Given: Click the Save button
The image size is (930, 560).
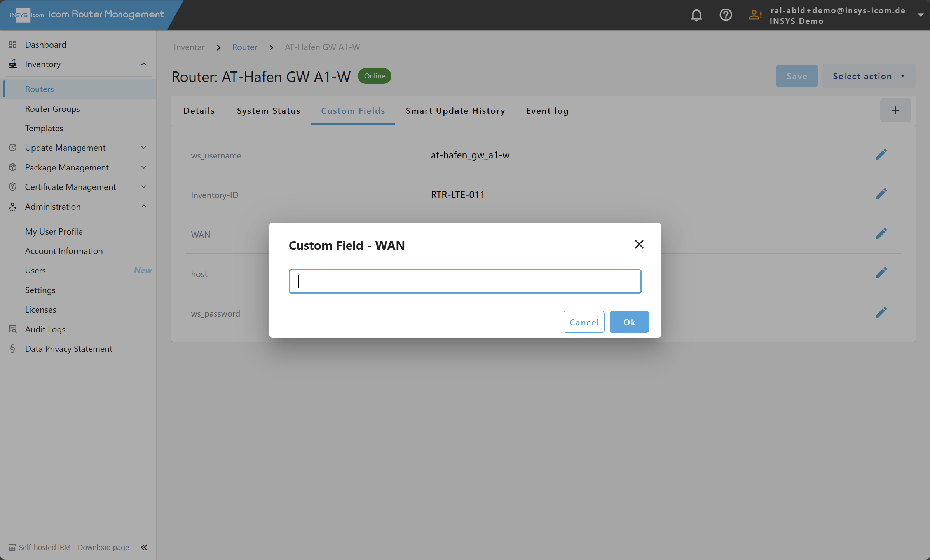Looking at the screenshot, I should point(797,76).
